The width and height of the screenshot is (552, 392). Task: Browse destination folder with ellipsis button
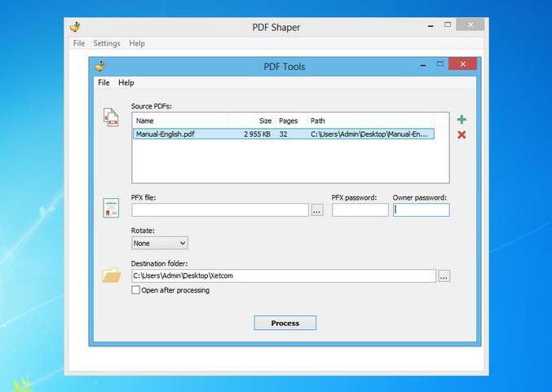[x=444, y=276]
